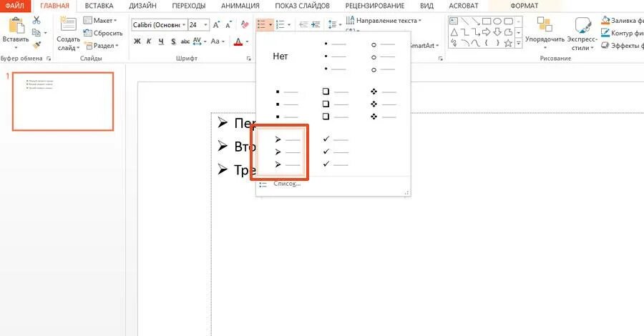Click the Вставить paste icon
644x336 pixels.
pyautogui.click(x=16, y=25)
